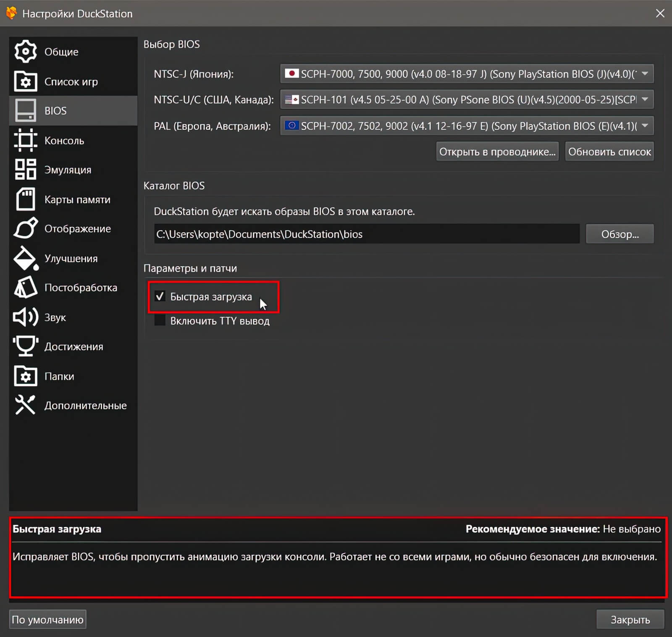Click the 'DuckStation будет искать образы BIOS' text
This screenshot has height=637, width=672.
284,211
